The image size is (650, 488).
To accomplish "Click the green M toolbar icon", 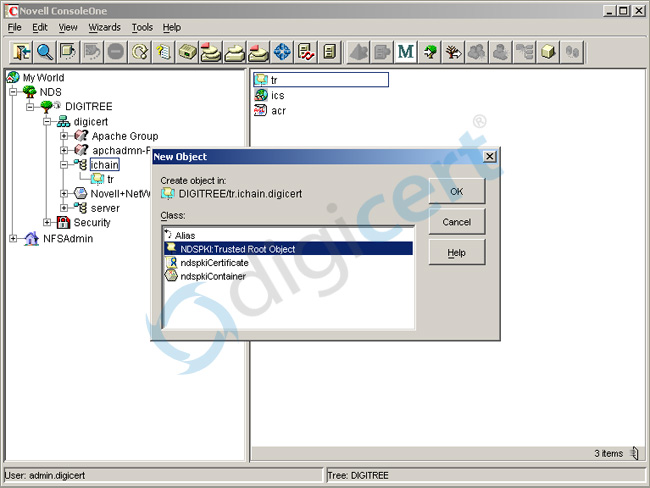I will pyautogui.click(x=406, y=51).
